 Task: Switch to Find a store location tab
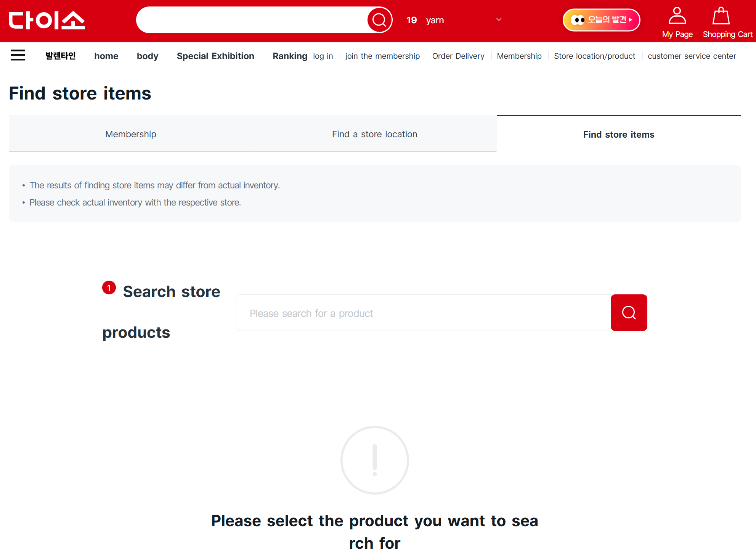pos(374,134)
